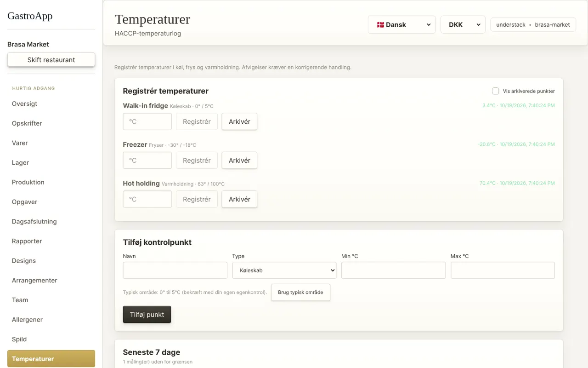
Task: Click the Navn input field
Action: coord(175,270)
